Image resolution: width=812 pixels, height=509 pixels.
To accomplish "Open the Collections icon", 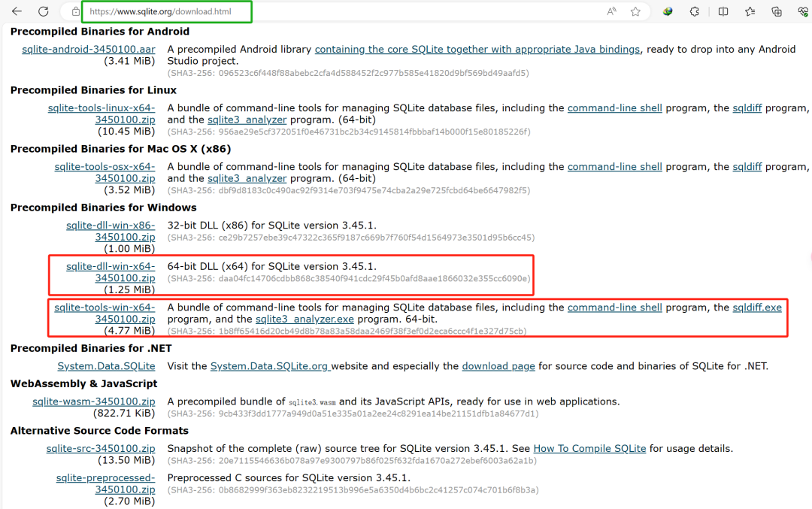I will coord(776,11).
